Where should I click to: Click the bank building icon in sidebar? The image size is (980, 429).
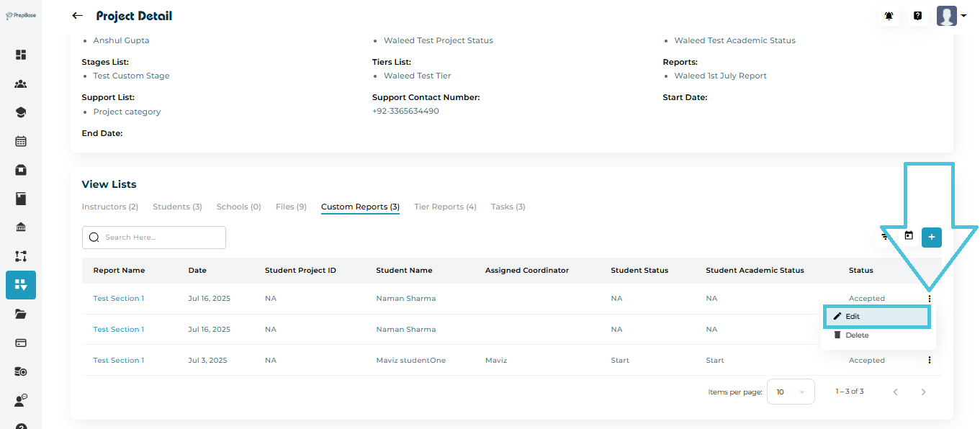point(21,227)
